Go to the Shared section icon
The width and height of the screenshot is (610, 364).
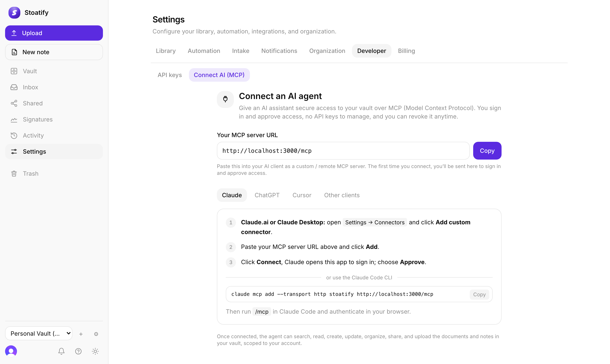(14, 103)
